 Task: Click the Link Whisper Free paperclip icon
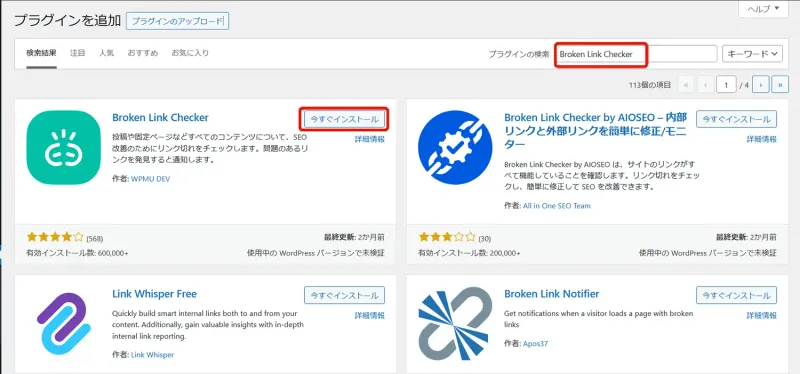pyautogui.click(x=63, y=323)
